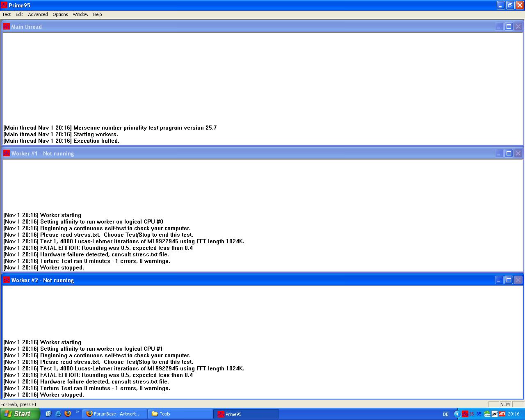This screenshot has height=420, width=525.
Task: Click Worker #2 "FATAL ERROR: Rounding was 0.5" line
Action: click(x=98, y=375)
